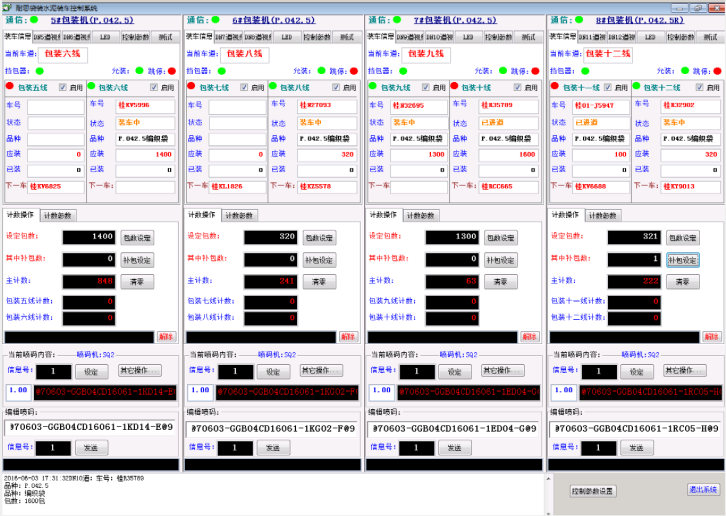Open the LED tab in 5#包装机 panel
The image size is (726, 516).
pyautogui.click(x=104, y=36)
